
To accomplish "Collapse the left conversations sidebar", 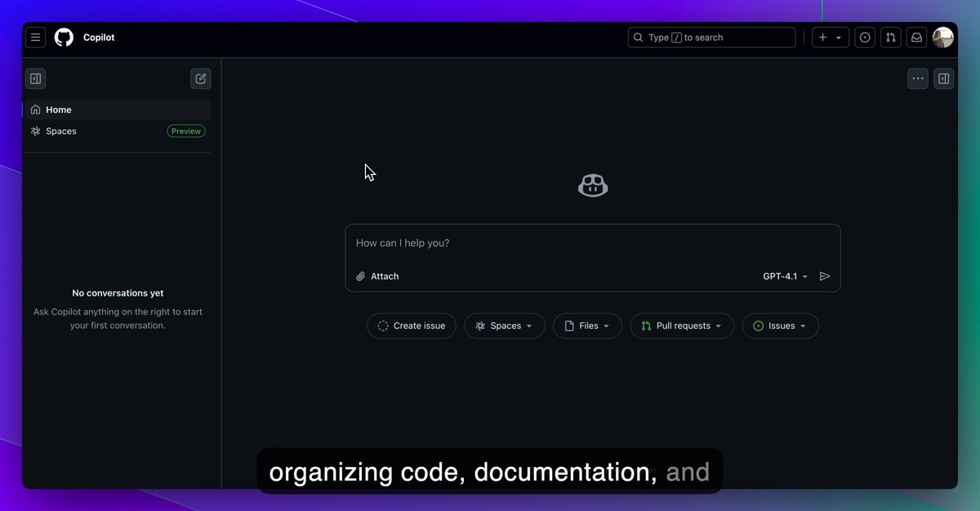I will pyautogui.click(x=35, y=79).
